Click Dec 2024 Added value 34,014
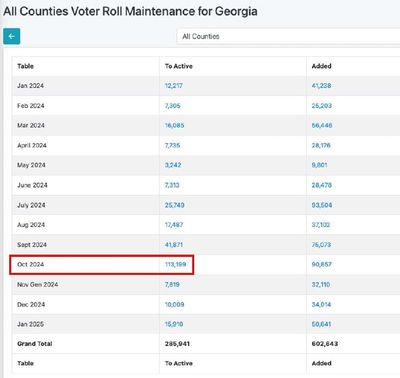The width and height of the screenshot is (400, 378). click(321, 304)
